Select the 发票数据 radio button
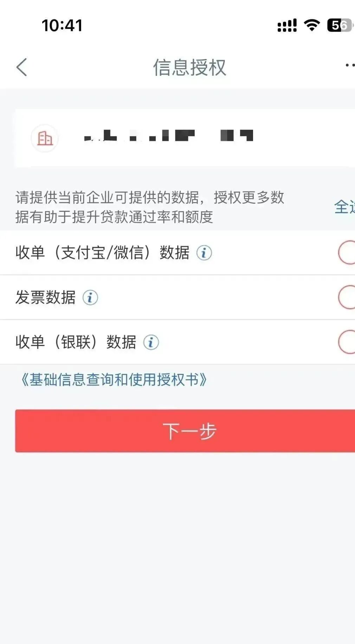 click(347, 297)
